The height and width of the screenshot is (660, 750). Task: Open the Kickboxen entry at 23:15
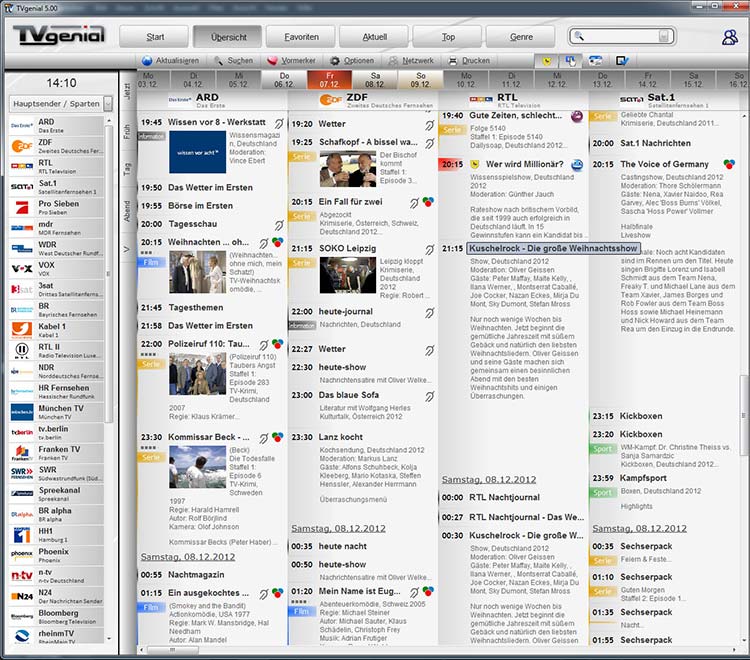[x=641, y=416]
